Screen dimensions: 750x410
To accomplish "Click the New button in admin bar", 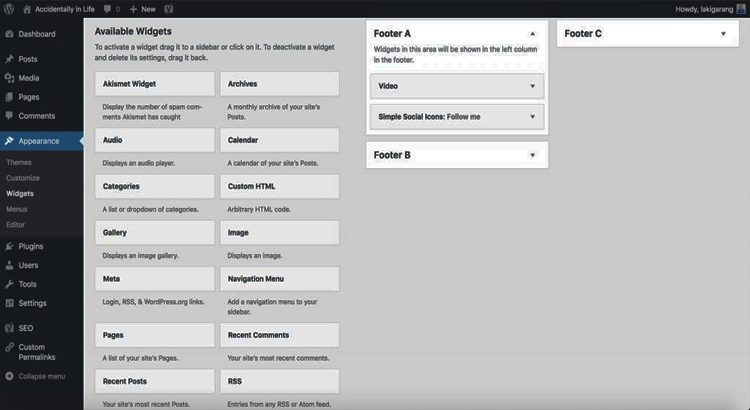I will (x=141, y=8).
